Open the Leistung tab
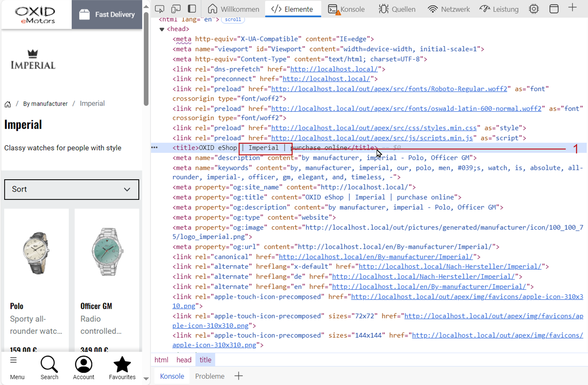The image size is (588, 385). (499, 9)
